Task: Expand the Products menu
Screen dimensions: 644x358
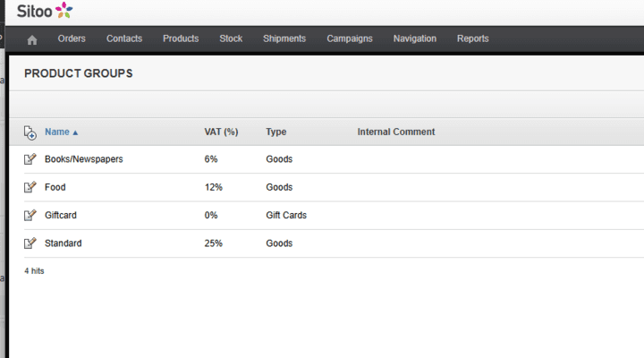Action: click(x=181, y=39)
